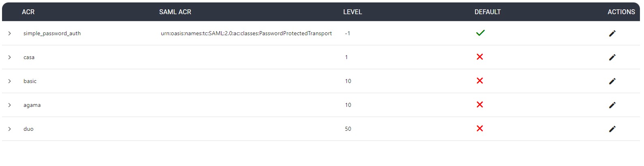This screenshot has width=644, height=166.
Task: Edit the simple_password_auth row pencil icon
Action: click(x=612, y=33)
